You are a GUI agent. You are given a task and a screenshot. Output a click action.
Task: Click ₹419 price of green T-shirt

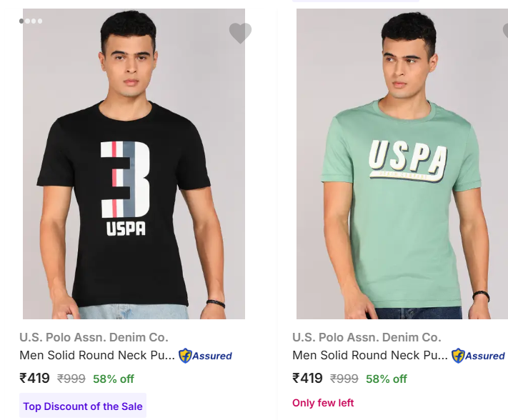click(307, 379)
